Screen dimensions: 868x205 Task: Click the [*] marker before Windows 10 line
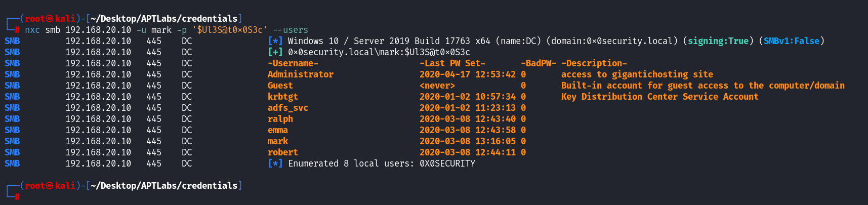click(x=275, y=41)
